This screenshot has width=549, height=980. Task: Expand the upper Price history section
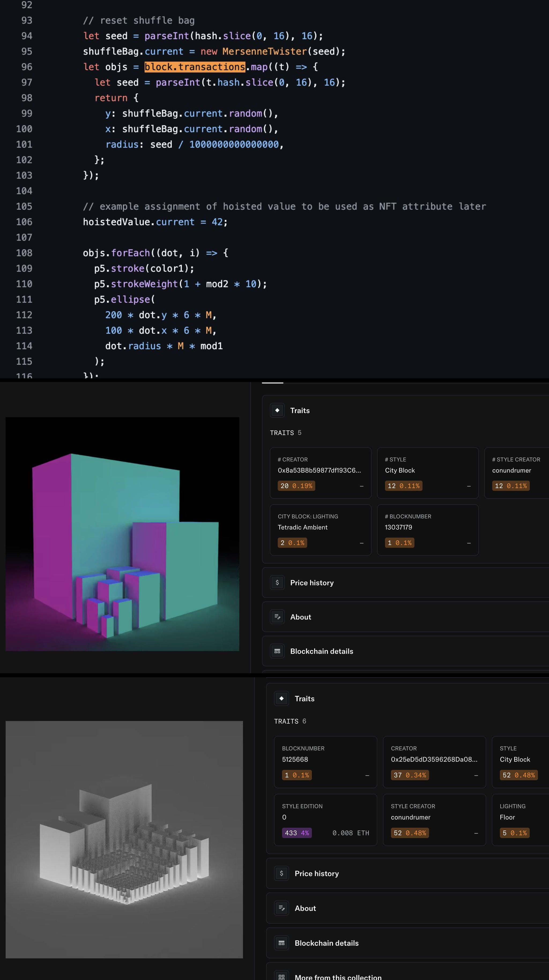[406, 582]
